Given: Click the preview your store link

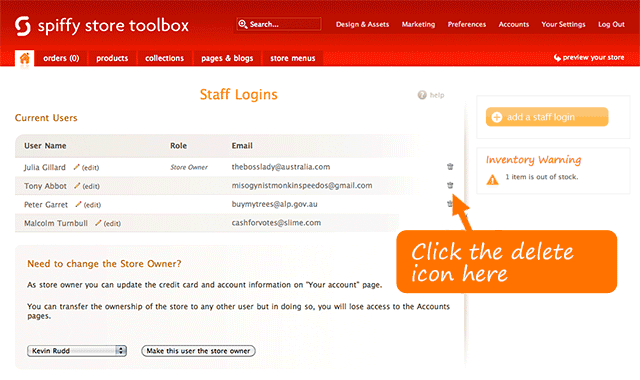Looking at the screenshot, I should tap(593, 58).
